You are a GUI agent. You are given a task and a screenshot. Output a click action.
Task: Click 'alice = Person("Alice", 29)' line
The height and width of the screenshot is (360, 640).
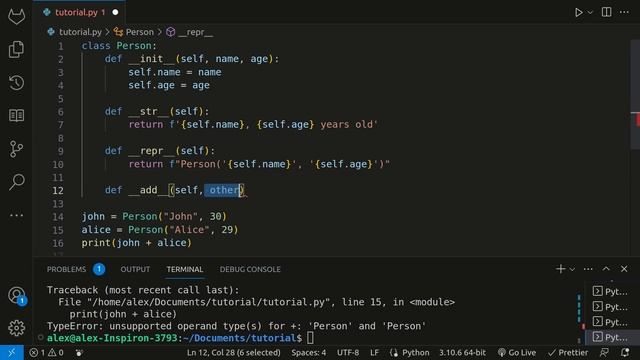160,230
